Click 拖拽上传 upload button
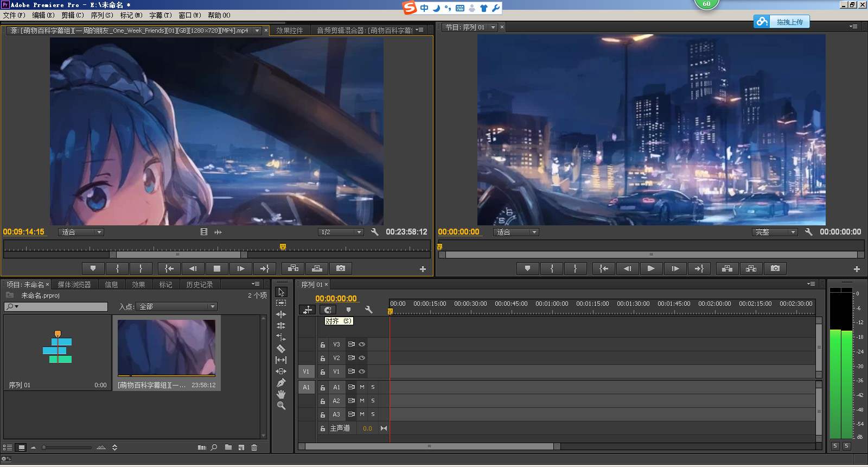Image resolution: width=868 pixels, height=467 pixels. [x=782, y=22]
